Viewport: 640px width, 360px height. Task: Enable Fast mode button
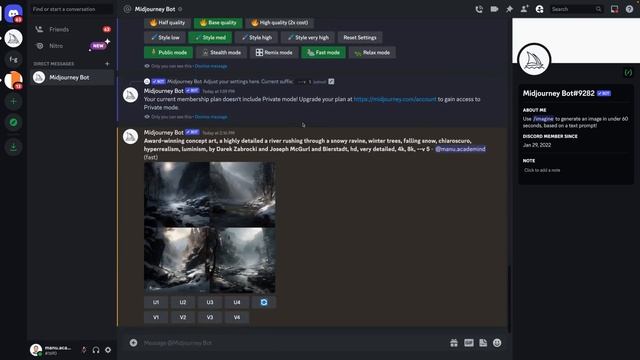coord(323,52)
